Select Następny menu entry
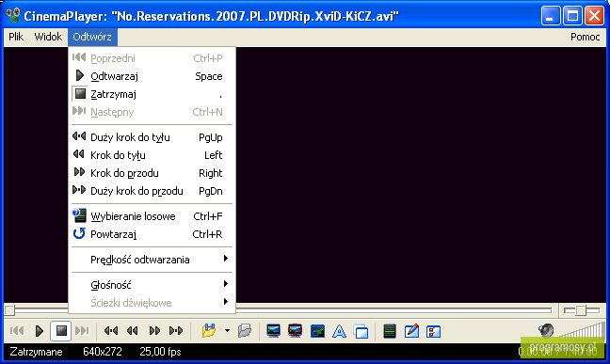Image resolution: width=610 pixels, height=364 pixels. (x=152, y=112)
